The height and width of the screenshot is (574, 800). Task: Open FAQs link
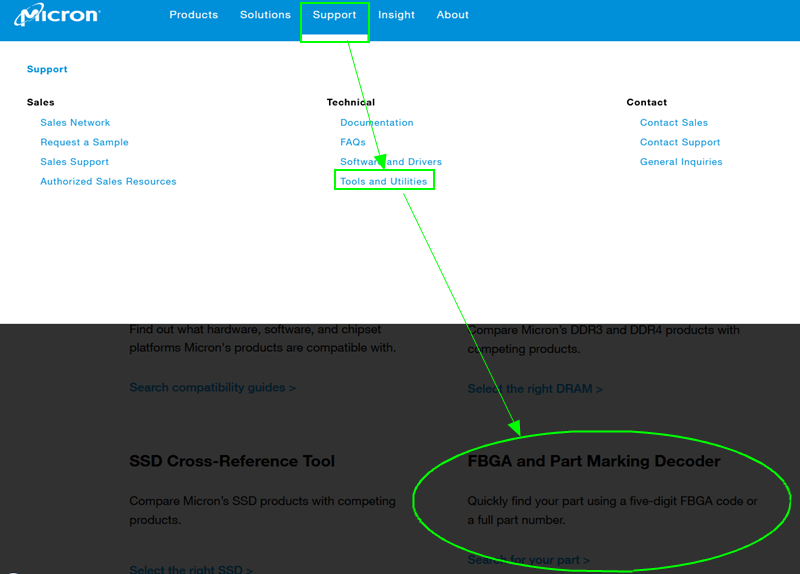353,142
